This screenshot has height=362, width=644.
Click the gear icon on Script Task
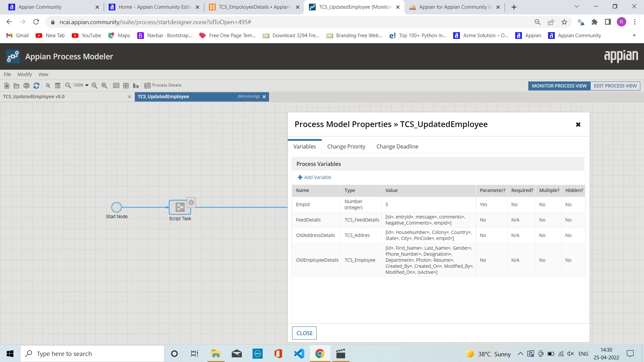tap(191, 202)
